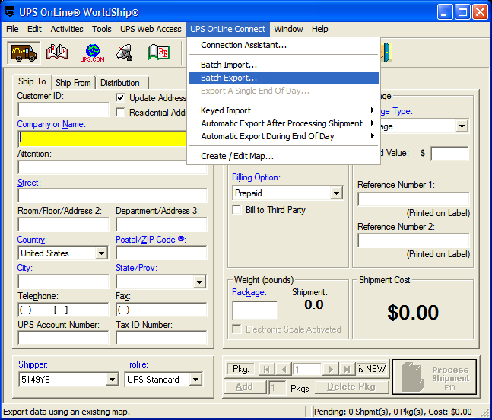The width and height of the screenshot is (492, 420).
Task: Click the Electronic Scale Activated checkbox
Action: tap(237, 329)
